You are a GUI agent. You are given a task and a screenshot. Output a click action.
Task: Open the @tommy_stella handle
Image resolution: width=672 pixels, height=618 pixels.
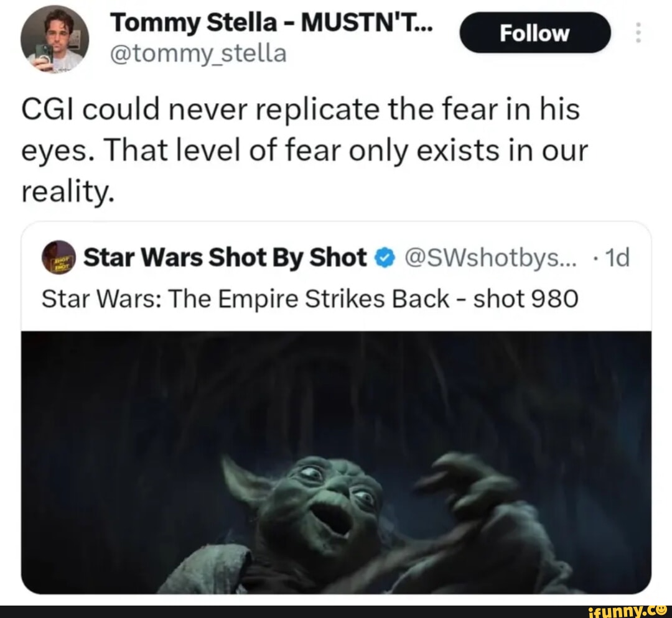click(198, 53)
